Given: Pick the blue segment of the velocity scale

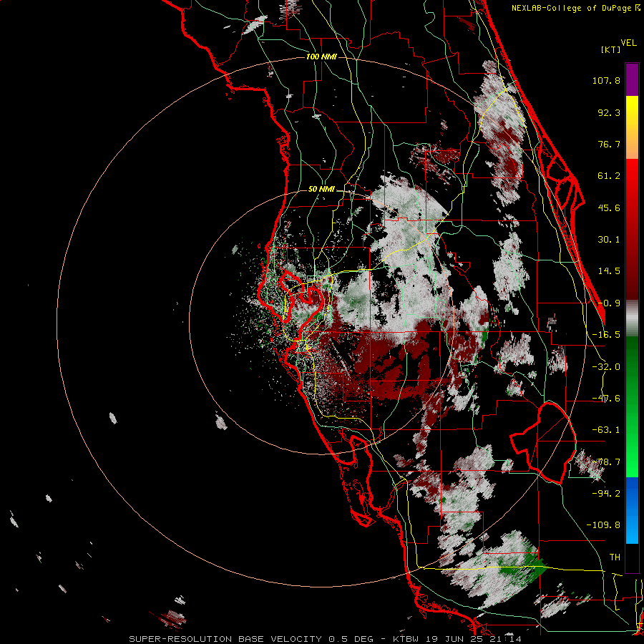Looking at the screenshot, I should [632, 510].
